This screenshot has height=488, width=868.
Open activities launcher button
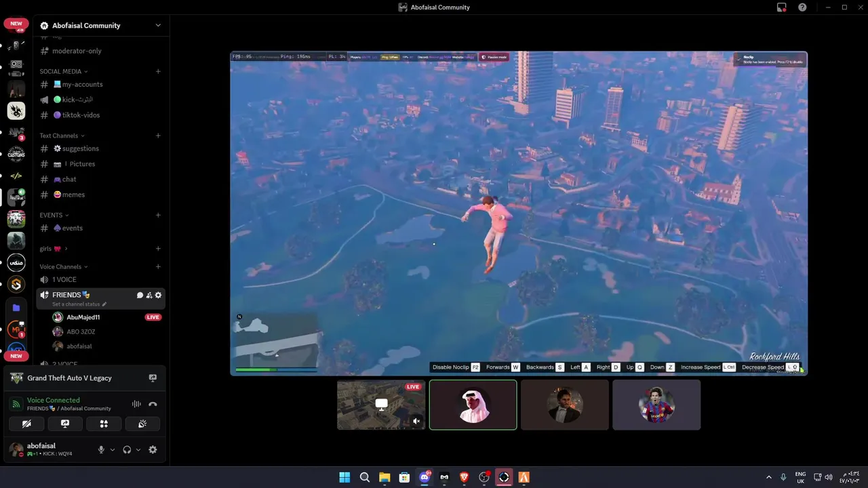(104, 424)
